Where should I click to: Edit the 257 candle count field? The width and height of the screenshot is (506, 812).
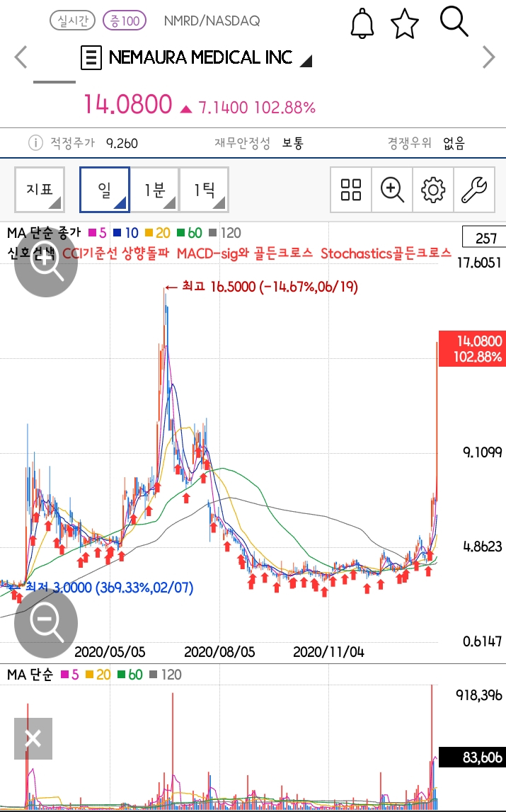[x=484, y=238]
